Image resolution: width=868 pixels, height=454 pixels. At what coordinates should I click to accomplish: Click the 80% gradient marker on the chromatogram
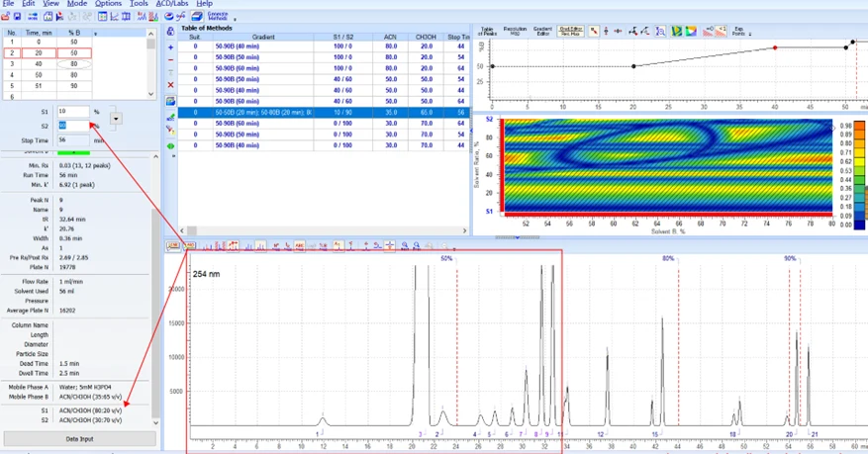point(669,258)
